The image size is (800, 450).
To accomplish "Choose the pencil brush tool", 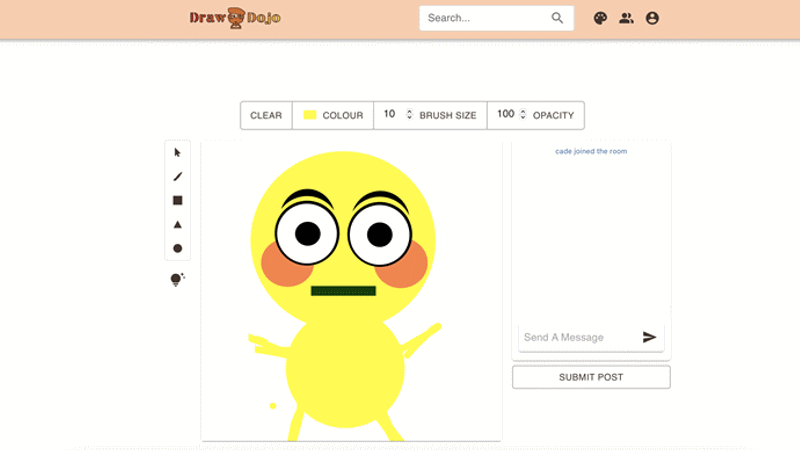I will (x=178, y=177).
